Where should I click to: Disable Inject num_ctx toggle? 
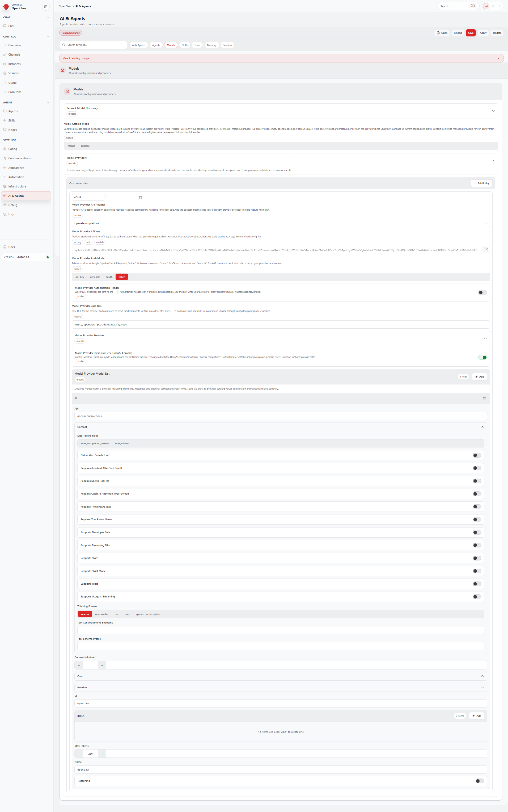tap(482, 357)
